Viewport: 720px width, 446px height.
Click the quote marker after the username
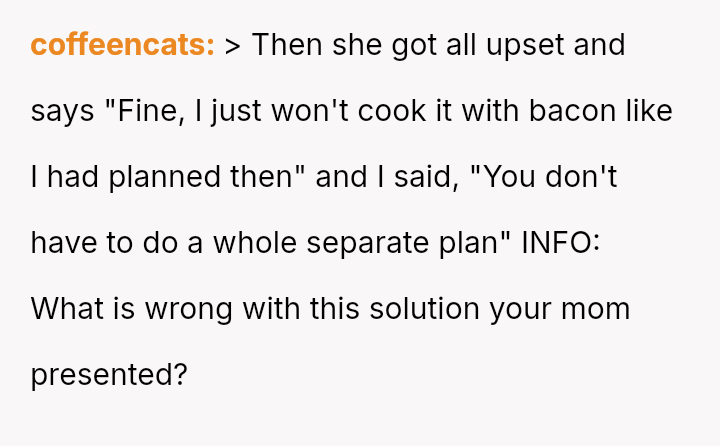232,45
